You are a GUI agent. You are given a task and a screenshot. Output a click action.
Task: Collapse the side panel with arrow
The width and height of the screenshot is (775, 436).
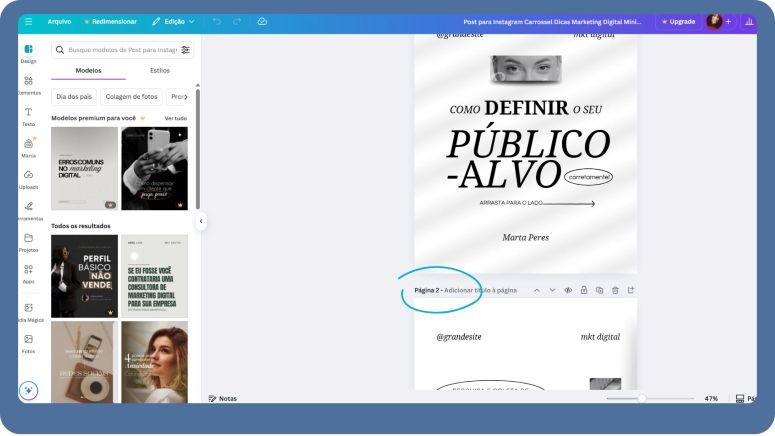pos(200,221)
